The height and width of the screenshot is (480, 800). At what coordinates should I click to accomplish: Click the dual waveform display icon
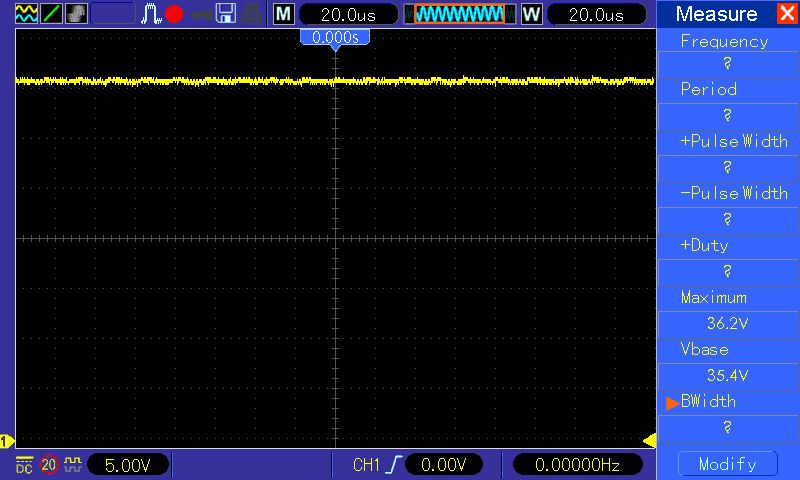pos(27,14)
